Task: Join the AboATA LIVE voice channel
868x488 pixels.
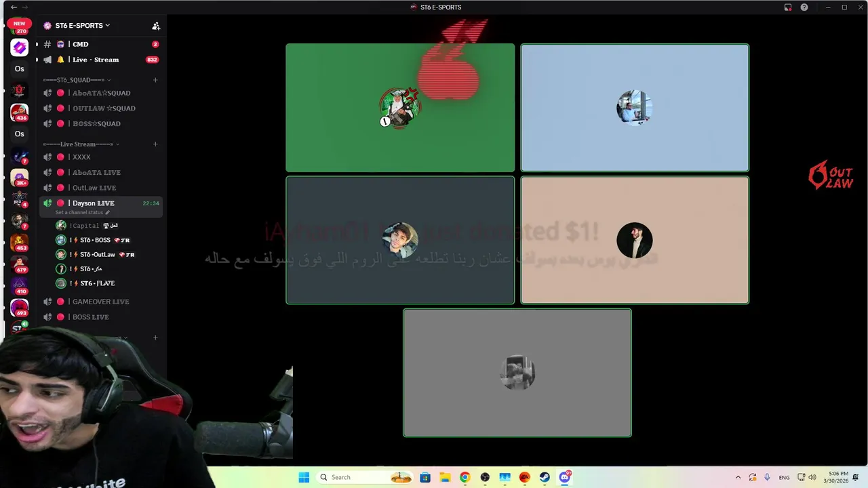Action: tap(100, 173)
